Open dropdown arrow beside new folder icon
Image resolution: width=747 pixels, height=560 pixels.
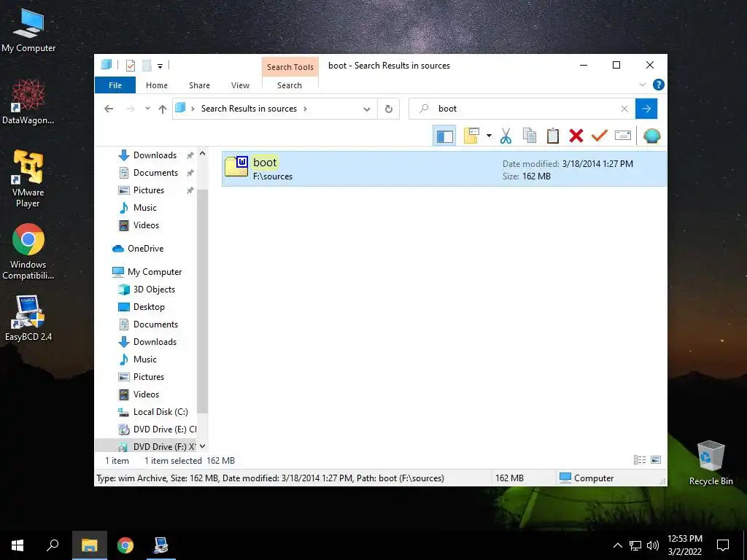click(x=489, y=136)
